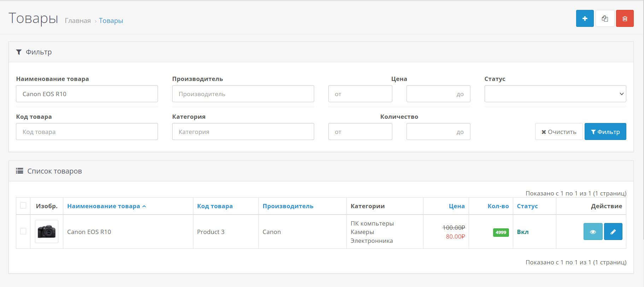
Task: View Canon EOS R10 with the eye button
Action: coord(593,232)
